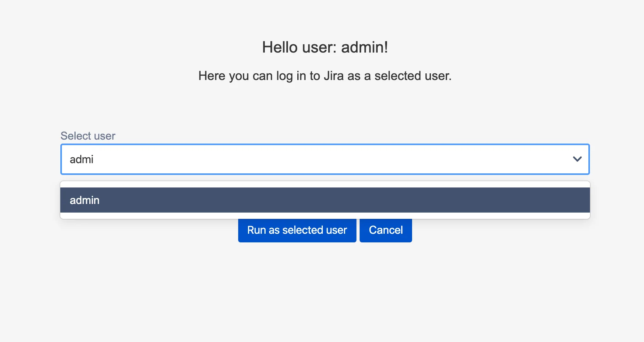Cancel the user selection
This screenshot has width=644, height=342.
click(x=386, y=230)
